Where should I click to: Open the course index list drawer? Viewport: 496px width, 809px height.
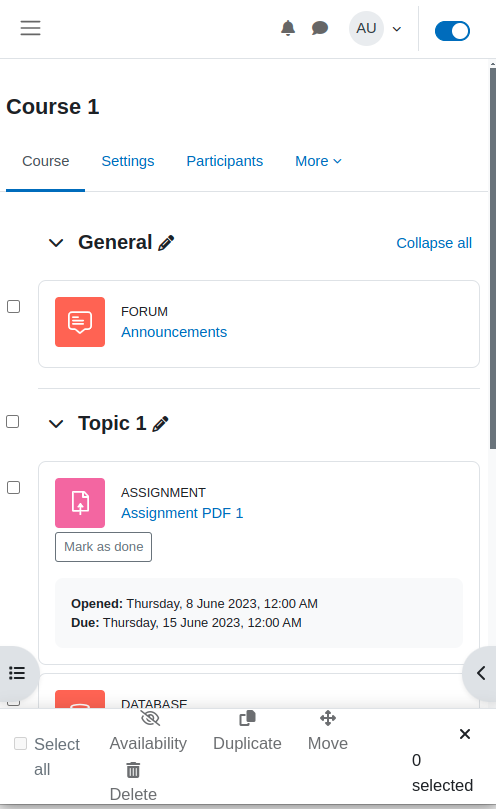pyautogui.click(x=17, y=673)
